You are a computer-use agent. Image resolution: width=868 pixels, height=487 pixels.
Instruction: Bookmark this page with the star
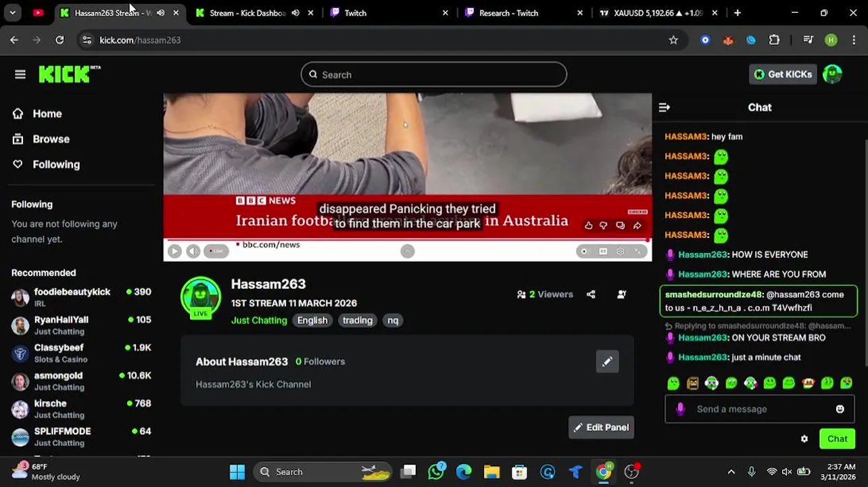(673, 40)
